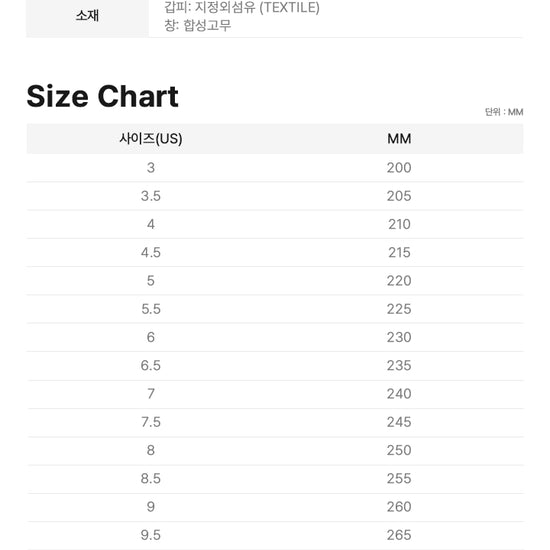Click the MM column header
This screenshot has height=550, width=550.
pos(399,139)
